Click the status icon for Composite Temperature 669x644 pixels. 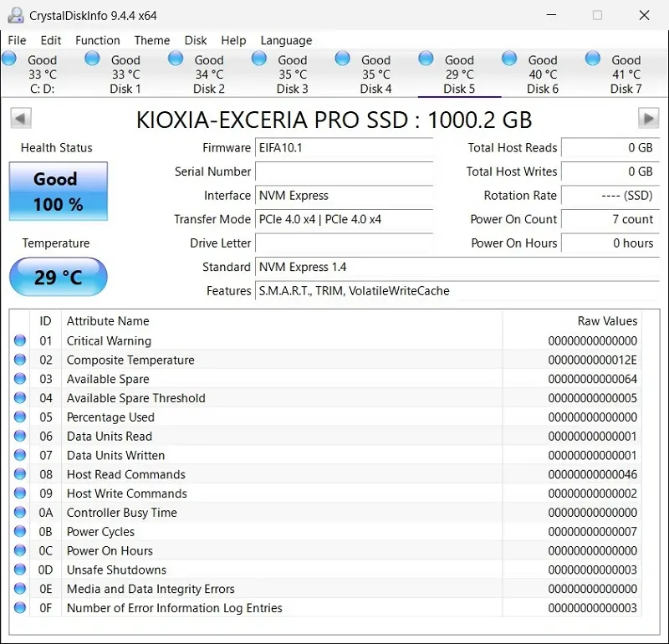pyautogui.click(x=20, y=360)
